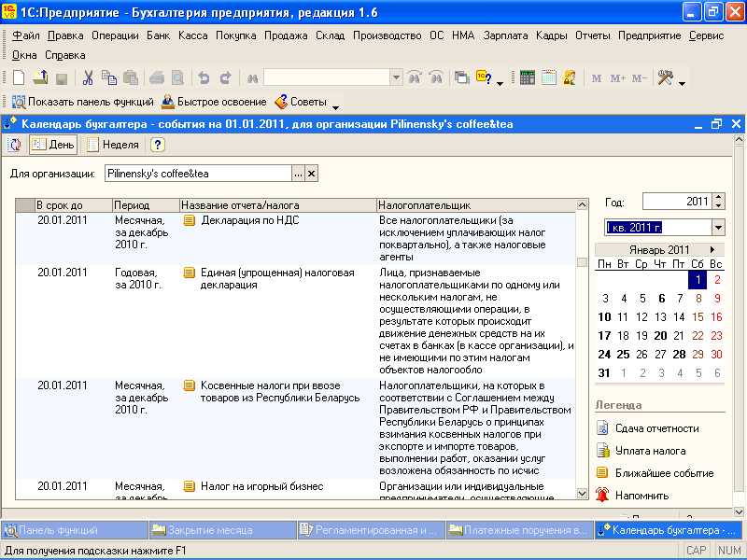
Task: Click the Find binoculars icon
Action: [252, 78]
